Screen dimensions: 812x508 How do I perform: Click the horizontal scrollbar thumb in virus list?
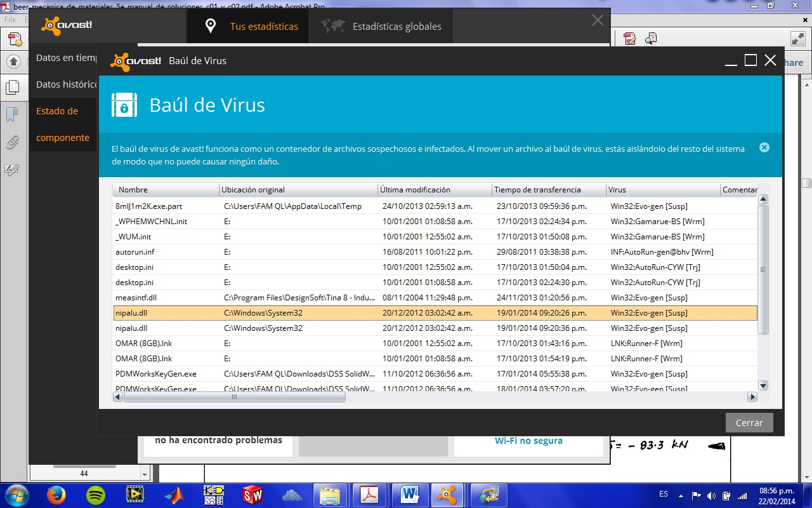234,397
